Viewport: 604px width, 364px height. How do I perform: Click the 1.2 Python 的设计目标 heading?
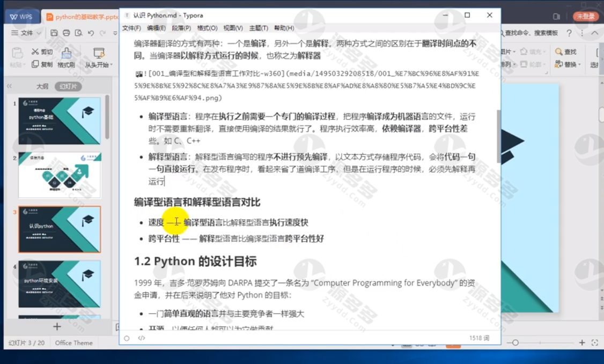[x=195, y=262]
